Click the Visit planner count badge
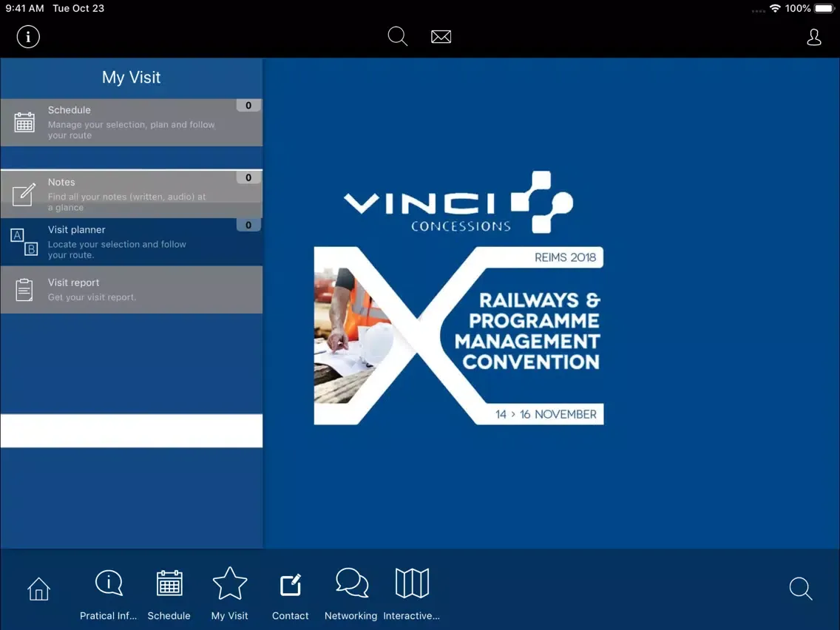 click(248, 225)
